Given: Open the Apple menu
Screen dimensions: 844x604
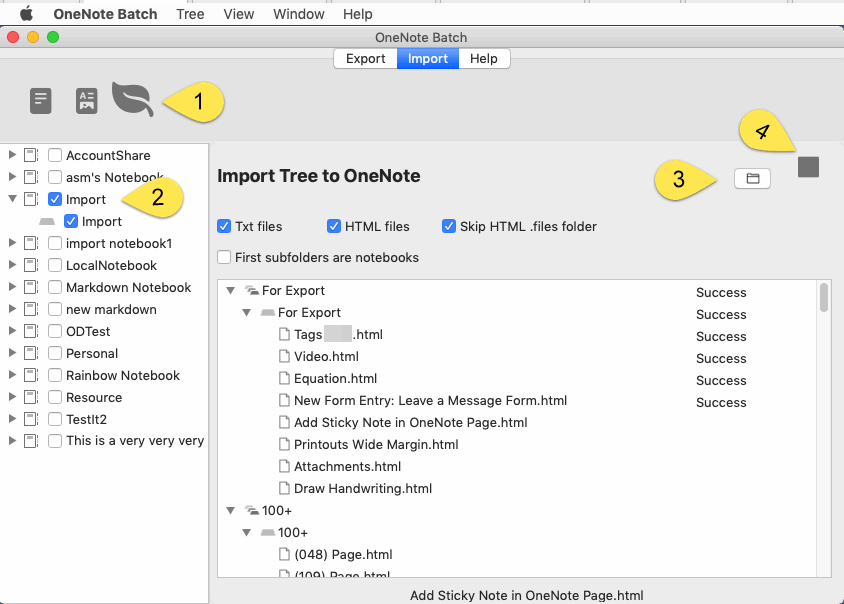Looking at the screenshot, I should point(26,14).
